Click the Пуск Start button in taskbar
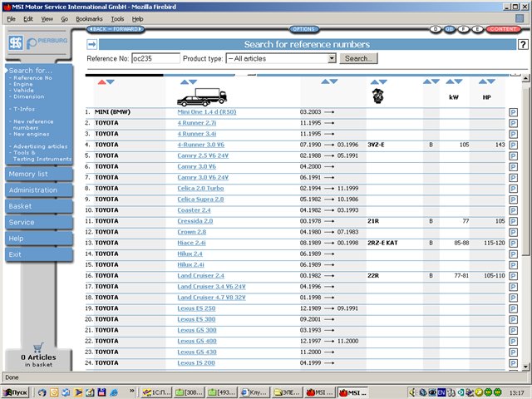The width and height of the screenshot is (532, 399). 16,392
